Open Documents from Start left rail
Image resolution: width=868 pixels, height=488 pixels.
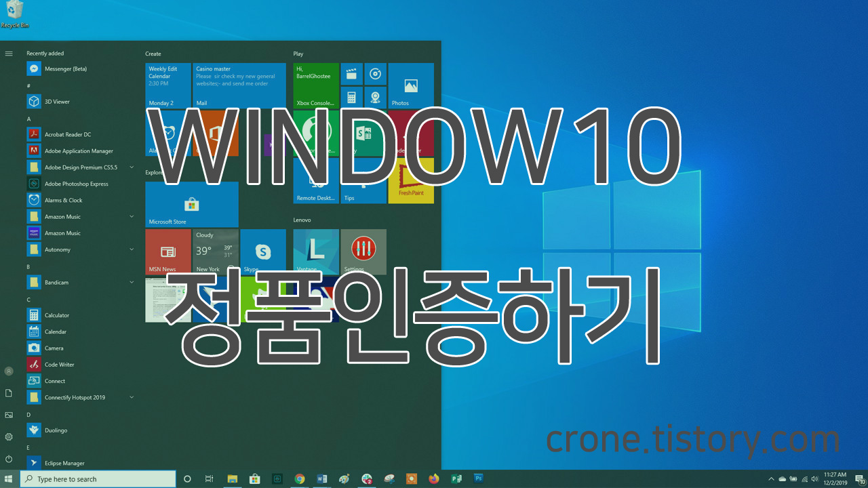(9, 393)
